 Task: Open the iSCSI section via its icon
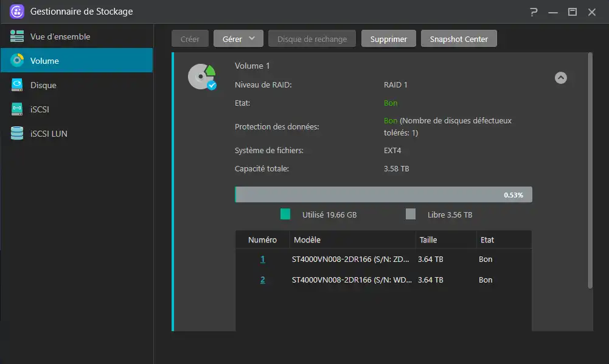(x=18, y=109)
